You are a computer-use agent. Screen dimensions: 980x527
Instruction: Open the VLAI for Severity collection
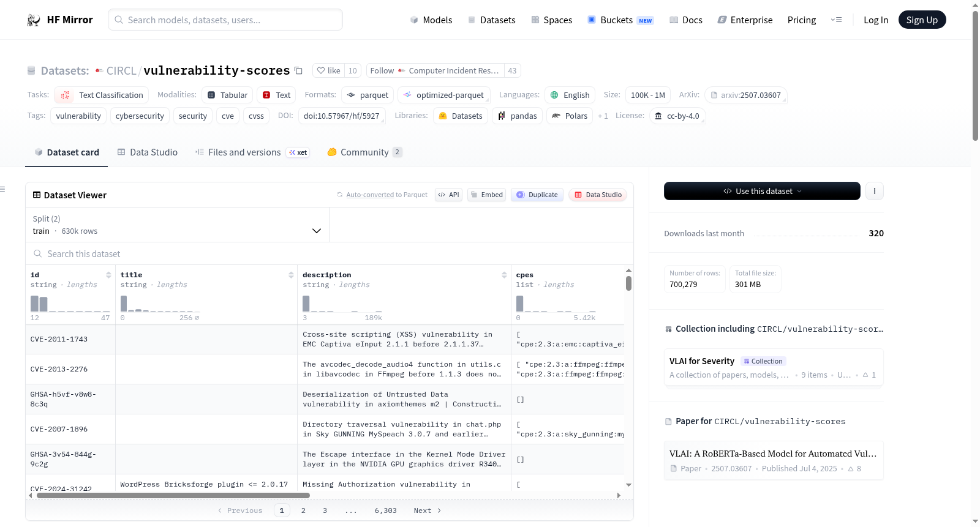tap(774, 367)
